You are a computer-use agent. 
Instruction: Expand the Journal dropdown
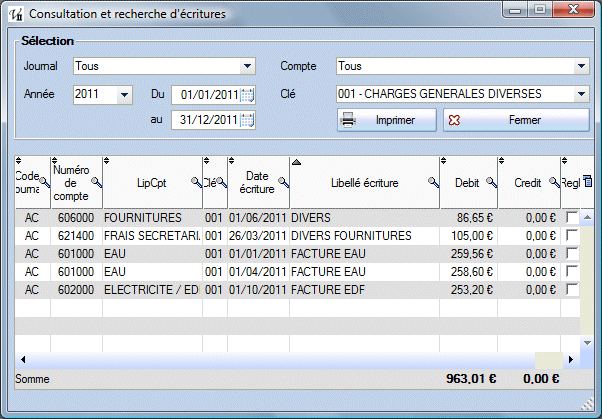pyautogui.click(x=247, y=67)
